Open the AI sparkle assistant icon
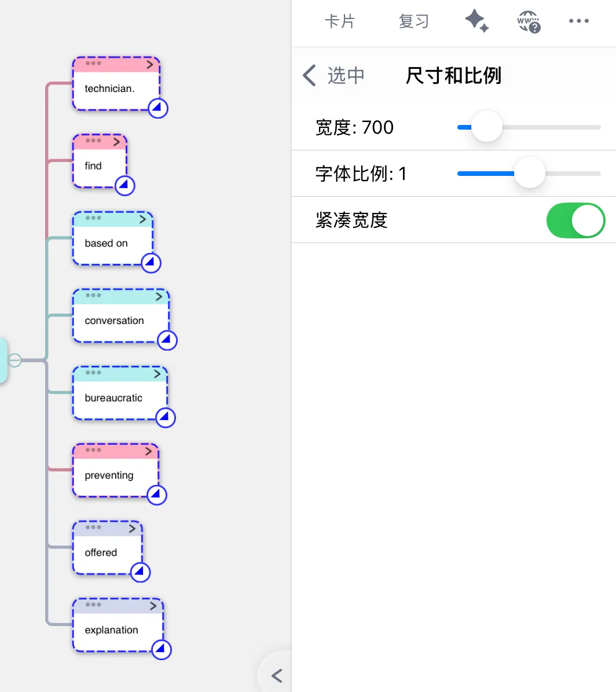 point(476,21)
